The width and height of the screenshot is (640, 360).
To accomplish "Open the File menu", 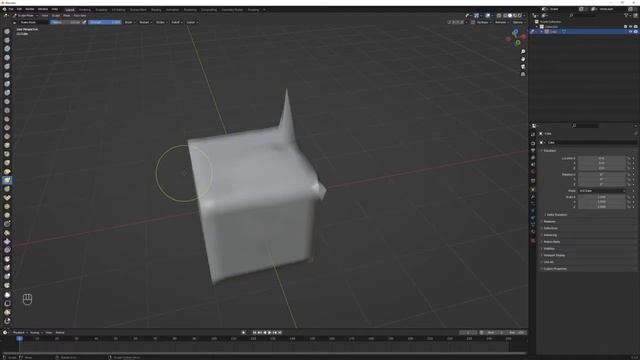I will [11, 9].
